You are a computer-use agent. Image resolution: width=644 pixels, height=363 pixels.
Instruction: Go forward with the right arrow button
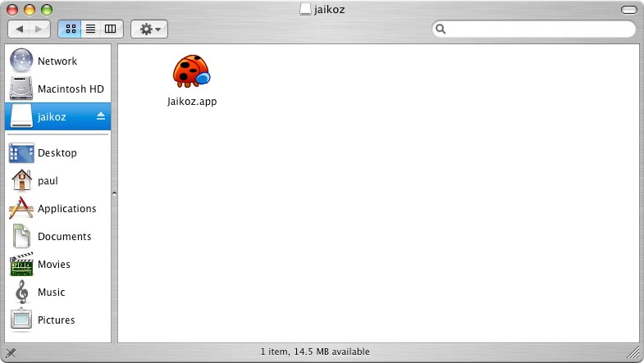[39, 29]
